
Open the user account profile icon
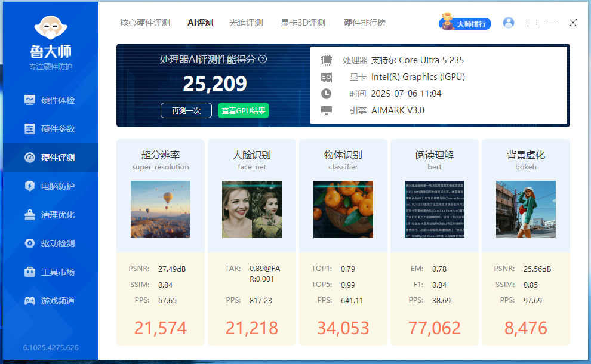508,23
